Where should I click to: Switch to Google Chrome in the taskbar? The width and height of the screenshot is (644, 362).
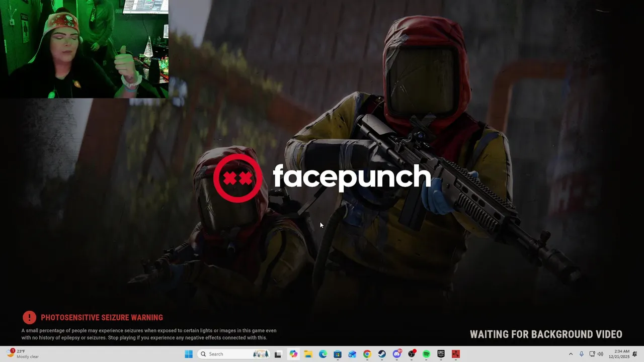click(367, 354)
